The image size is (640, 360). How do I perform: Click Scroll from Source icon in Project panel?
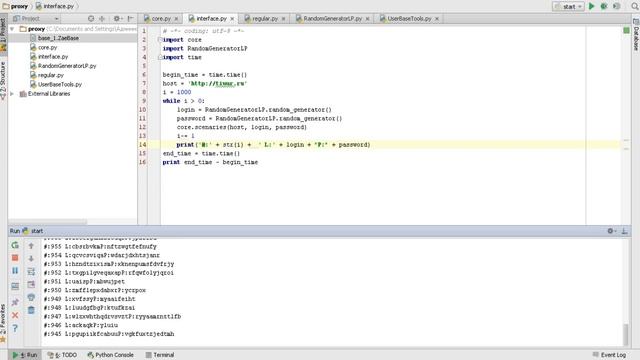[91, 19]
